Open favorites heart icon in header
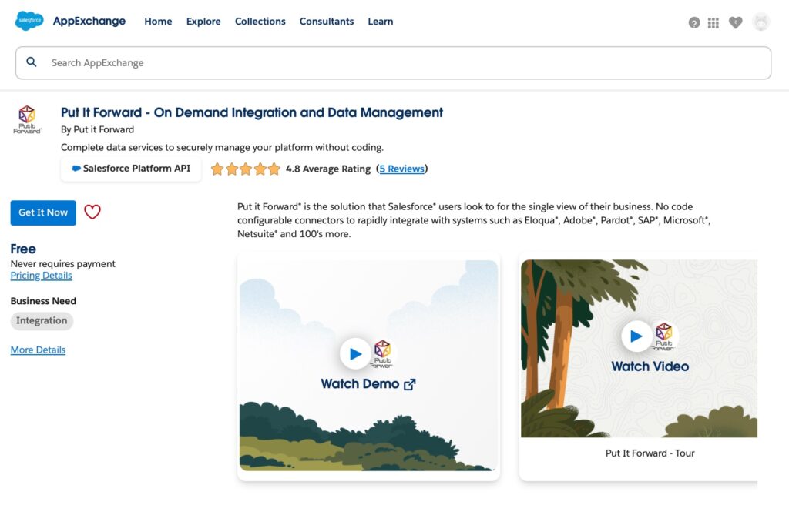 click(x=735, y=22)
